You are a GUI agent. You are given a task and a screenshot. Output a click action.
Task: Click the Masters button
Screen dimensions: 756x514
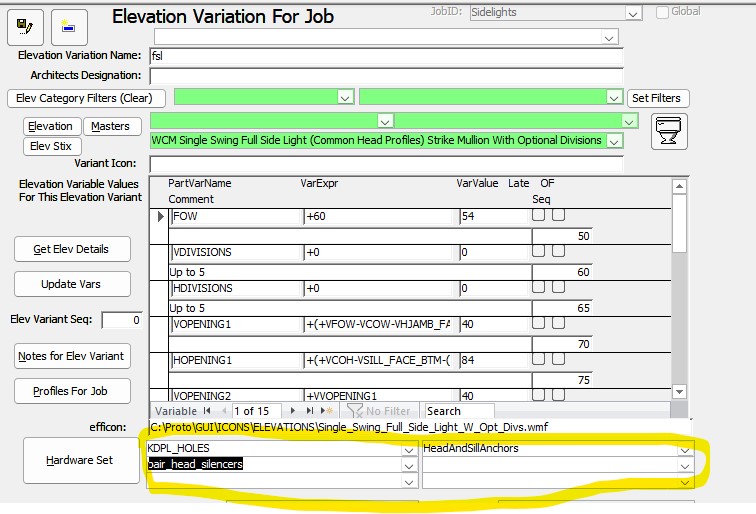111,126
